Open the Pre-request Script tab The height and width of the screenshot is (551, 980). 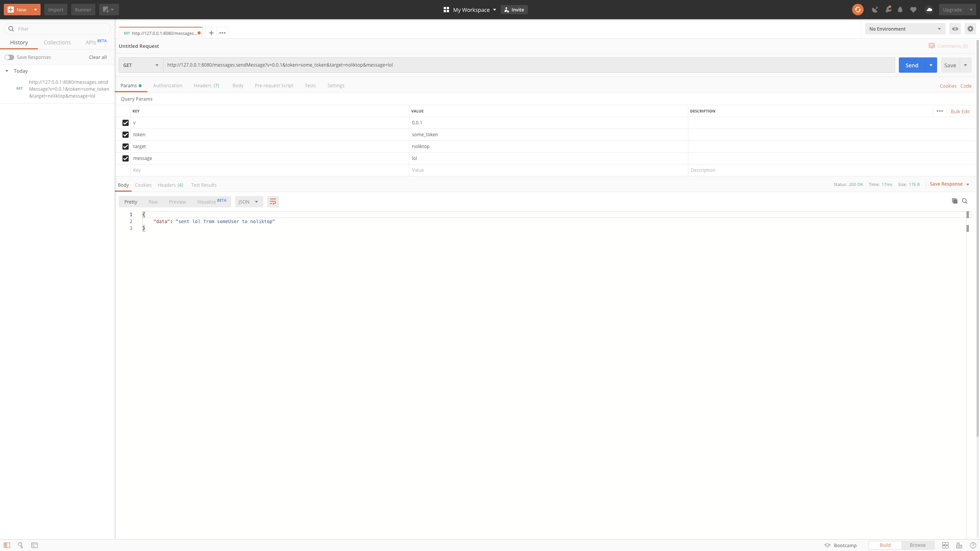point(274,85)
